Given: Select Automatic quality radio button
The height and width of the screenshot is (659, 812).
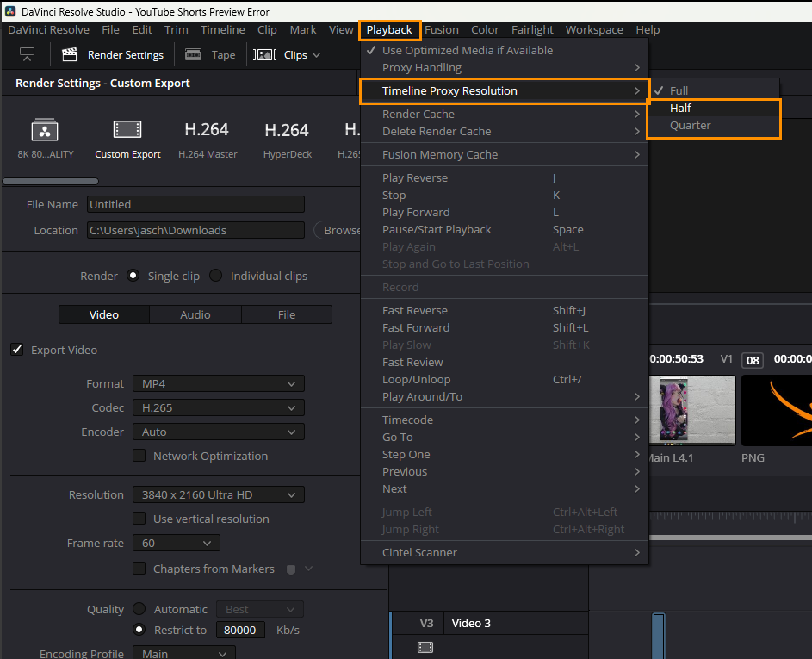Looking at the screenshot, I should tap(139, 609).
